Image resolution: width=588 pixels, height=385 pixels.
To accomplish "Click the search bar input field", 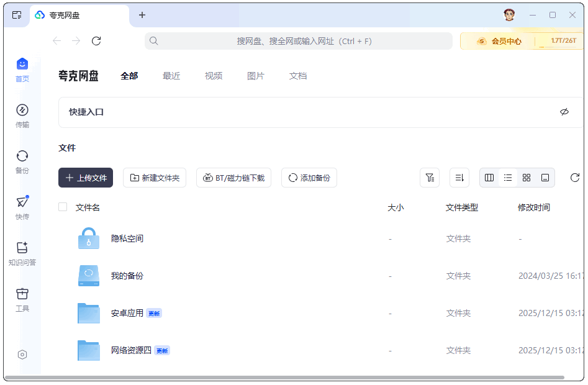I will 304,41.
